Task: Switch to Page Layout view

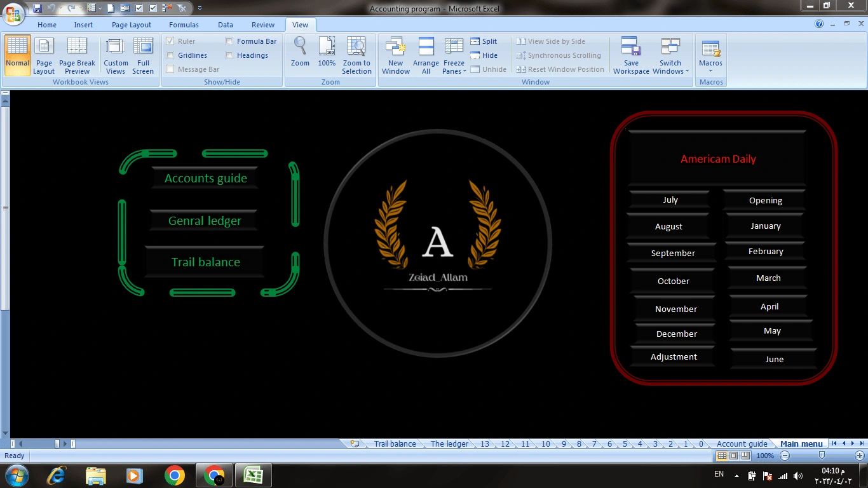Action: (x=44, y=55)
